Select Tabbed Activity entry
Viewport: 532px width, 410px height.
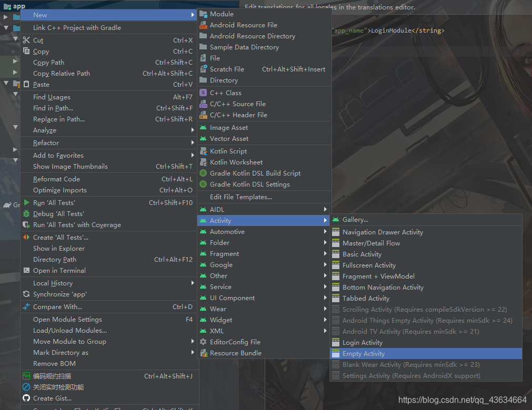click(426, 298)
